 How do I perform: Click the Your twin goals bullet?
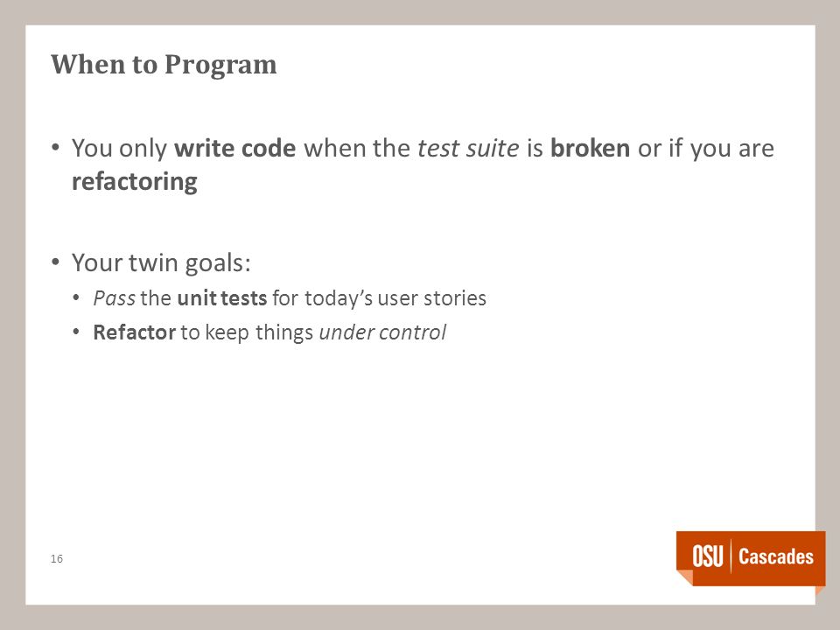(x=161, y=263)
